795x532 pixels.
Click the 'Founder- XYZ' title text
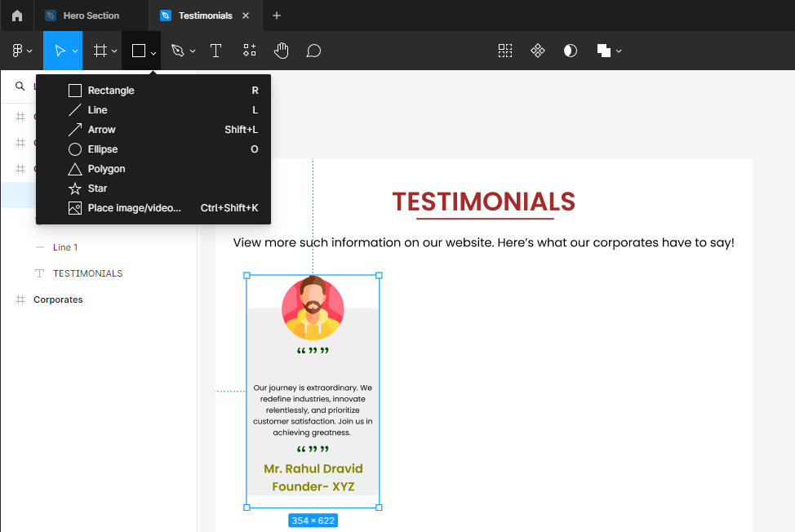click(313, 486)
